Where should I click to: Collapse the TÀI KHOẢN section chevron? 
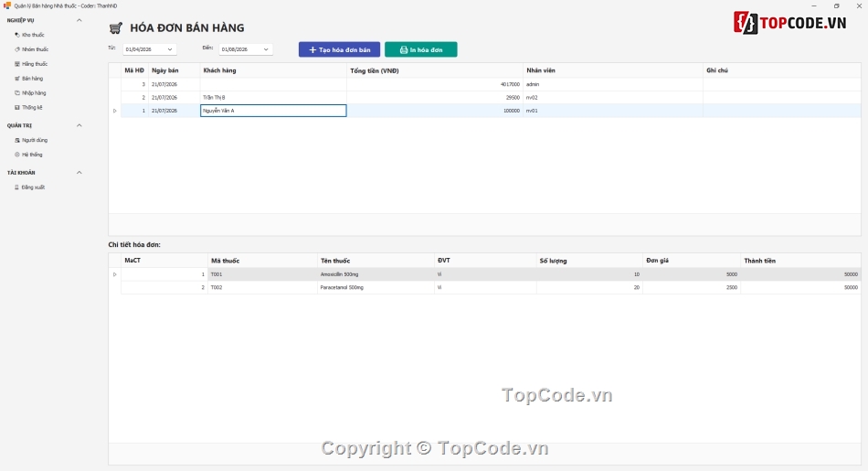[79, 172]
